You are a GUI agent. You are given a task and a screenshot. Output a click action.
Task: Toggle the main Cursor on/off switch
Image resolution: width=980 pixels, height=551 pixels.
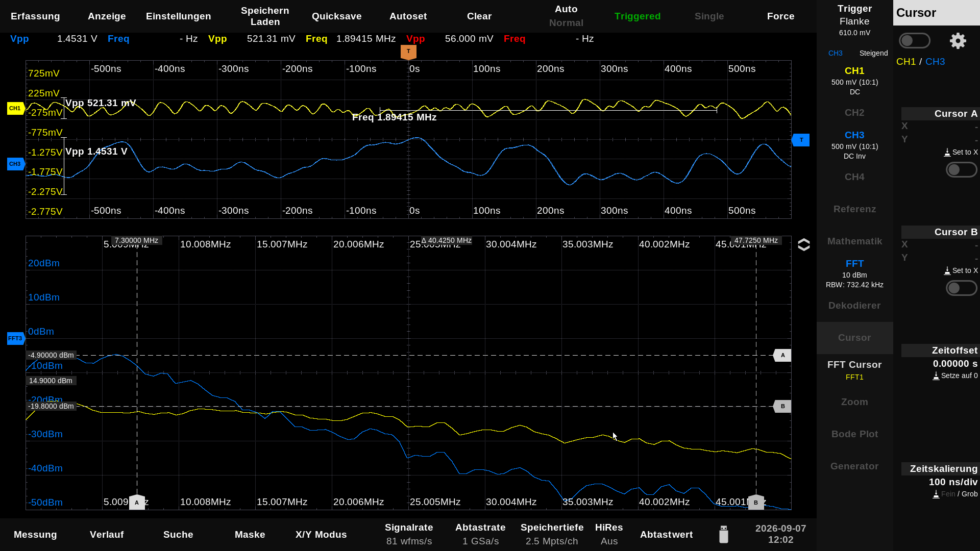coord(914,41)
